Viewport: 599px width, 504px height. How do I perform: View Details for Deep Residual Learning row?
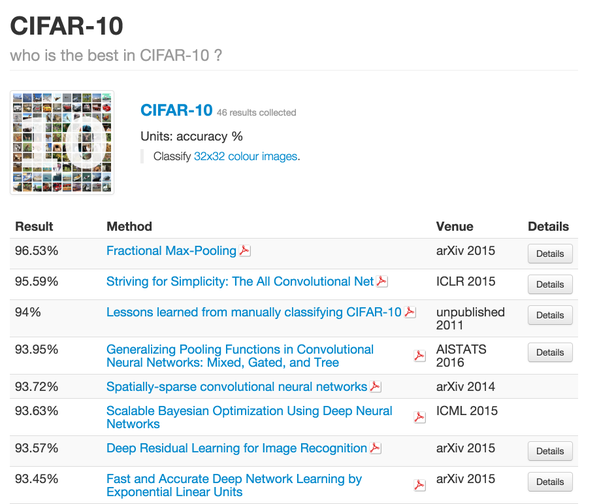pyautogui.click(x=550, y=451)
